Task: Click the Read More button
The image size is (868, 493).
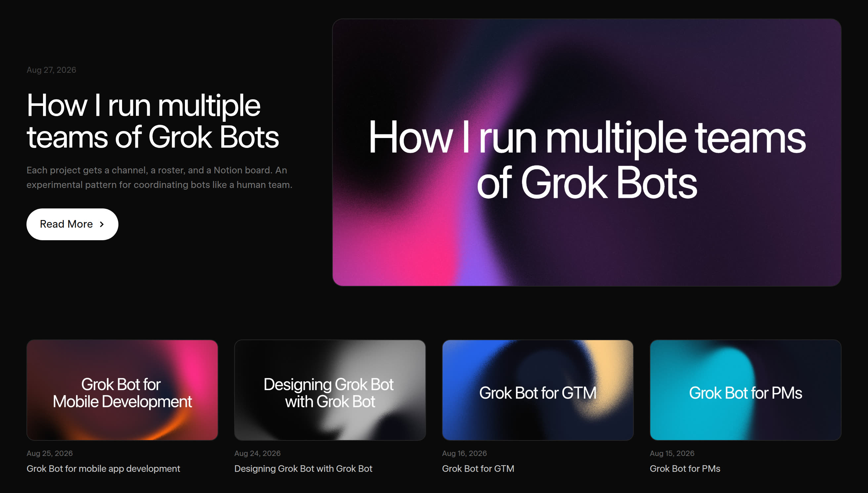Action: point(72,224)
